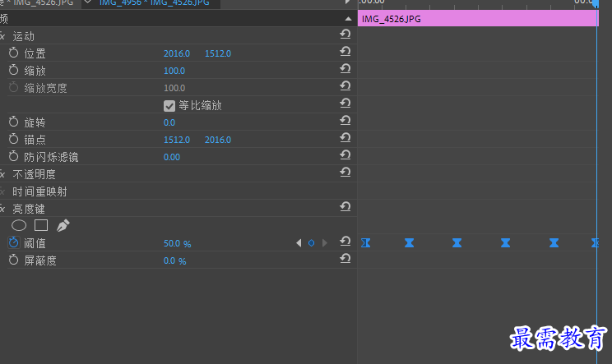612x364 pixels.
Task: Reset the 屏蔽度 parameter
Action: point(345,258)
